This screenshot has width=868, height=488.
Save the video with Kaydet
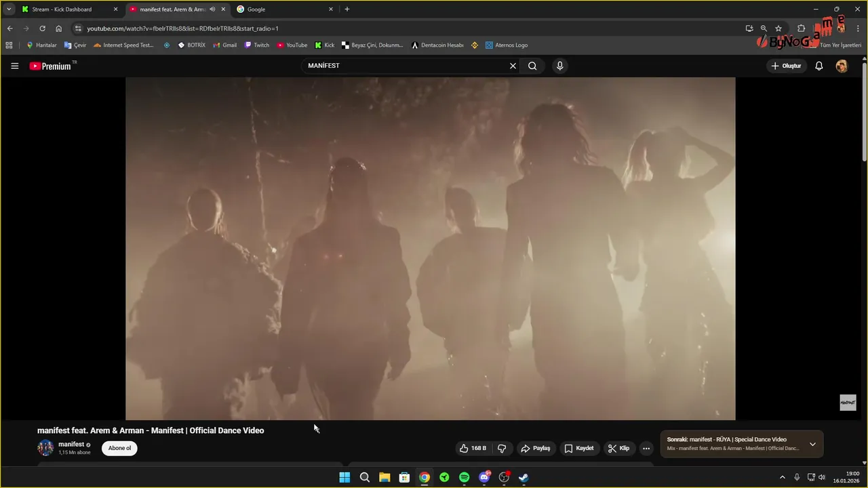point(579,448)
